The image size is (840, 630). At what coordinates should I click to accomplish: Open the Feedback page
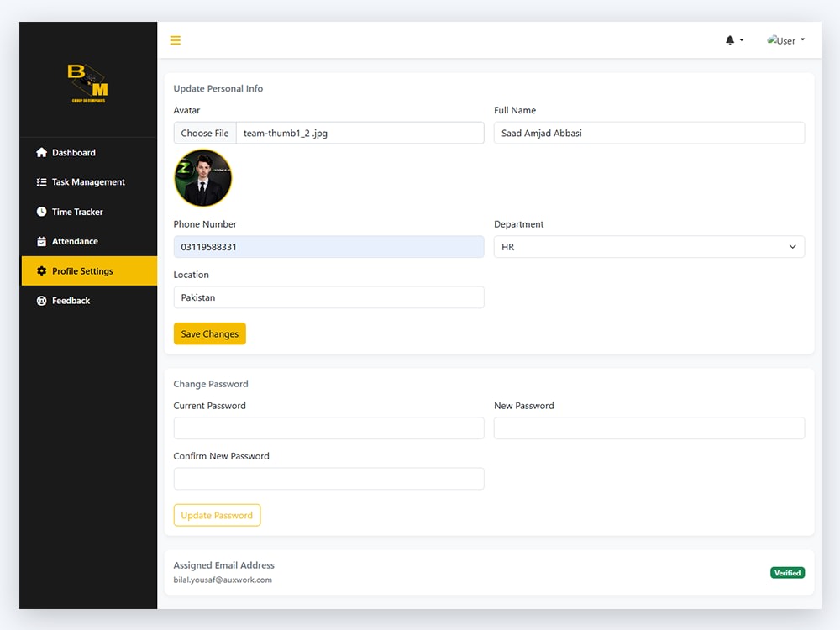click(88, 301)
